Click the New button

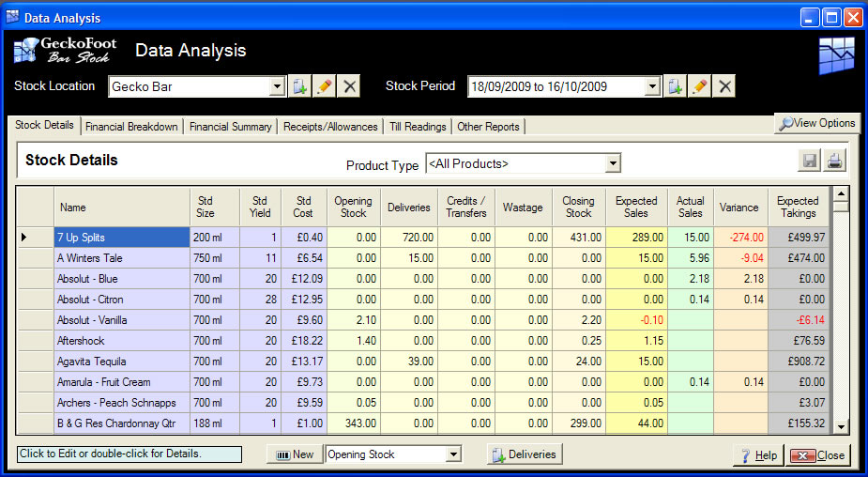(x=294, y=454)
